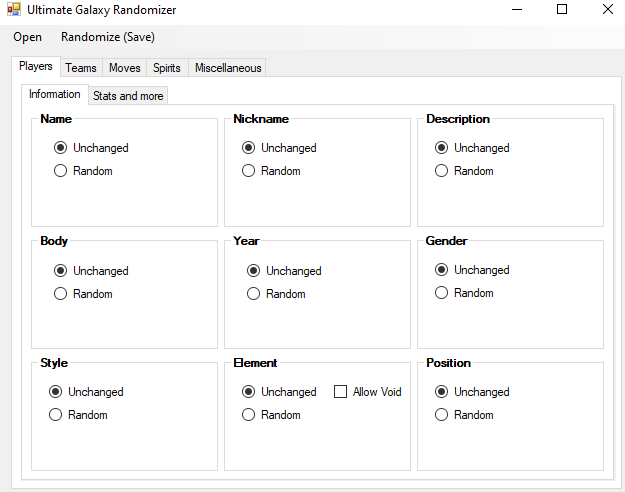Click the Ultimate Galaxy Randomizer app icon
Viewport: 625px width, 492px height.
(14, 10)
